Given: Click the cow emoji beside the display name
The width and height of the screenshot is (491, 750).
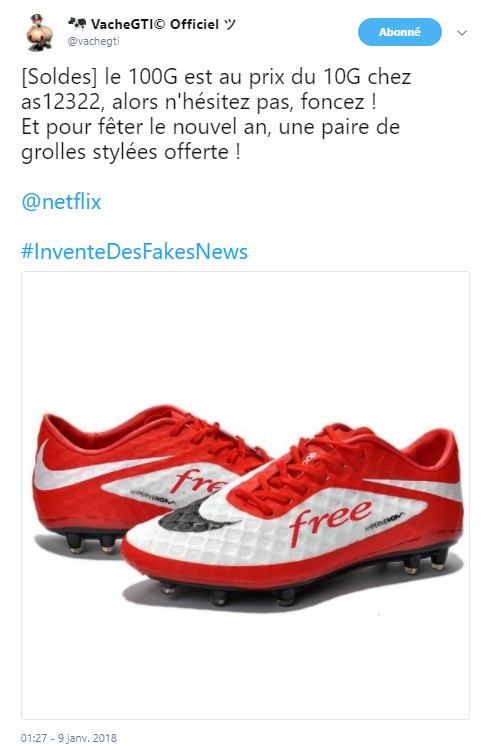Looking at the screenshot, I should click(x=76, y=23).
